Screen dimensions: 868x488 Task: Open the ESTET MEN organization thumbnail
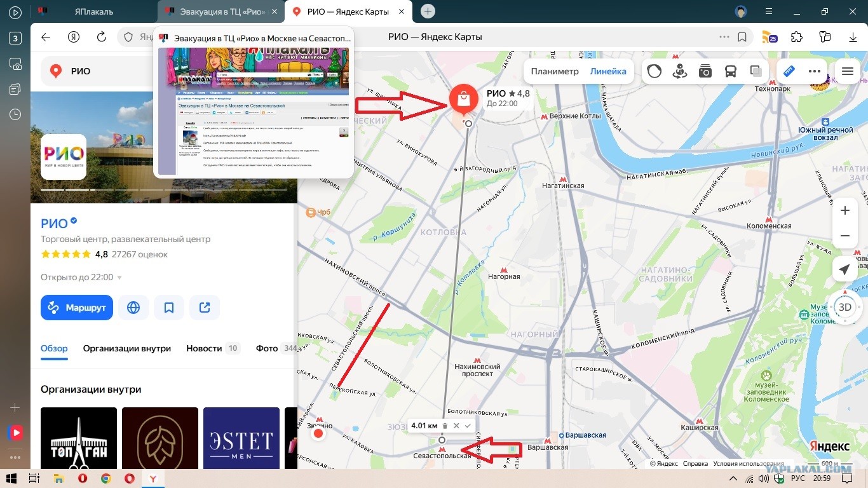pyautogui.click(x=241, y=438)
